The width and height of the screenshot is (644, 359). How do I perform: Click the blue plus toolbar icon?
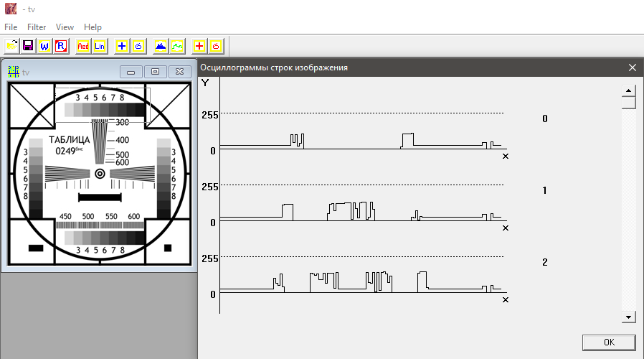click(122, 46)
